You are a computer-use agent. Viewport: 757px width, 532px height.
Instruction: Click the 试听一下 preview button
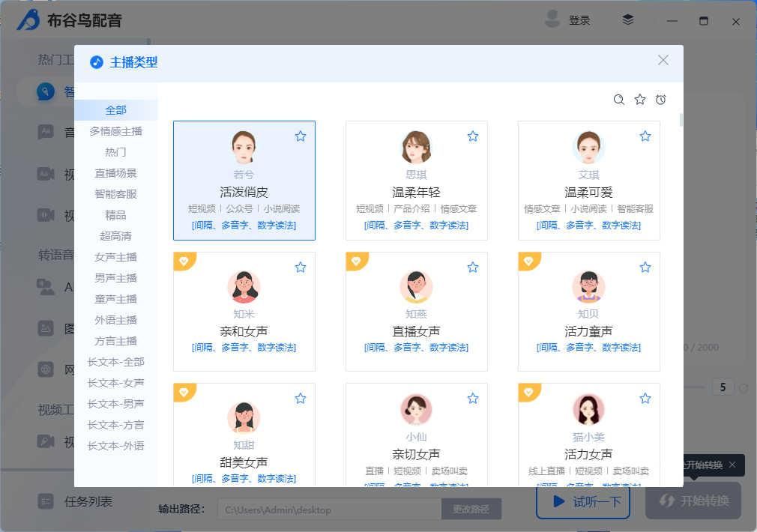(583, 502)
